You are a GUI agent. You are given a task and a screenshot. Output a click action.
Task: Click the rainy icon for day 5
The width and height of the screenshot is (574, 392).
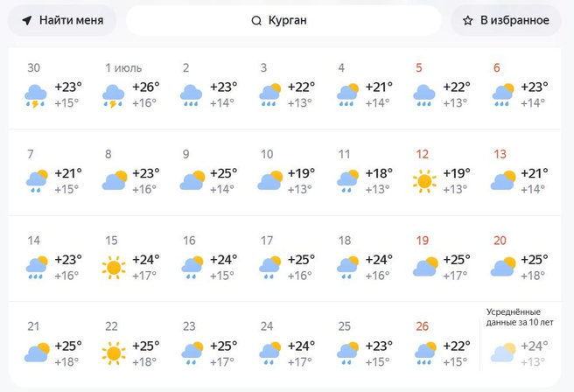point(424,94)
